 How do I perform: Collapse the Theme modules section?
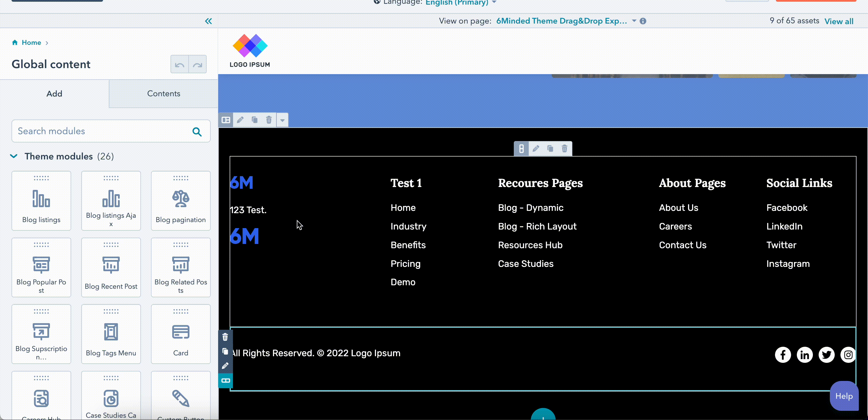point(14,156)
